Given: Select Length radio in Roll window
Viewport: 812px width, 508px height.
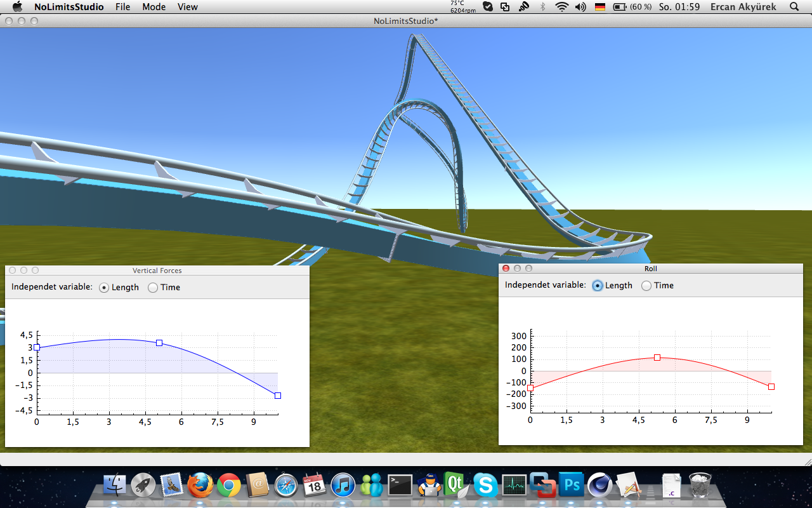Looking at the screenshot, I should [598, 286].
